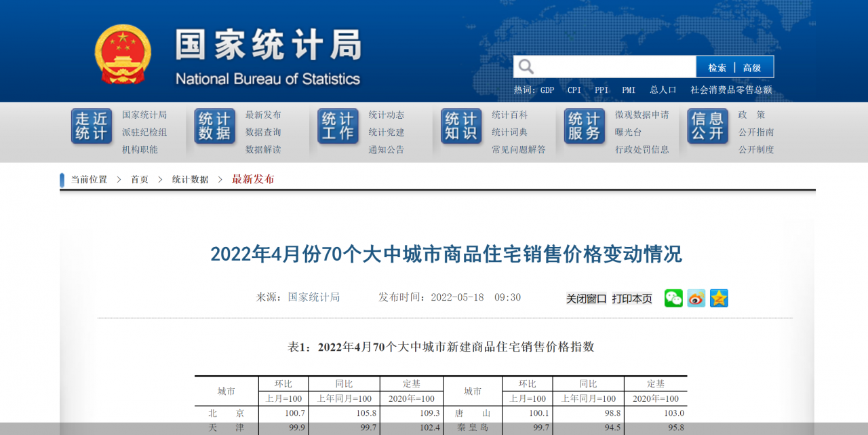The image size is (868, 435).
Task: Go to 统计数据 in breadcrumb
Action: (190, 180)
